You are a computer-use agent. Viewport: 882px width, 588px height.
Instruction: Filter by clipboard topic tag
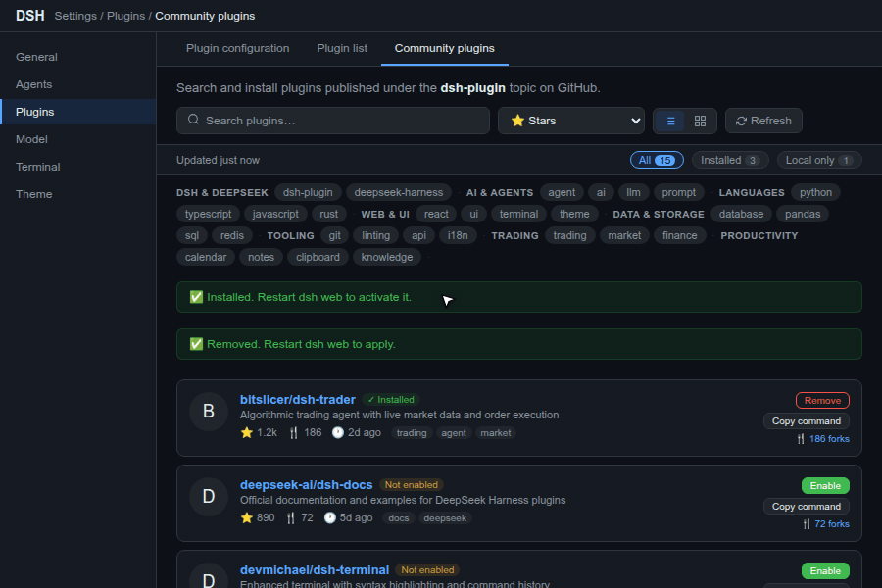318,257
